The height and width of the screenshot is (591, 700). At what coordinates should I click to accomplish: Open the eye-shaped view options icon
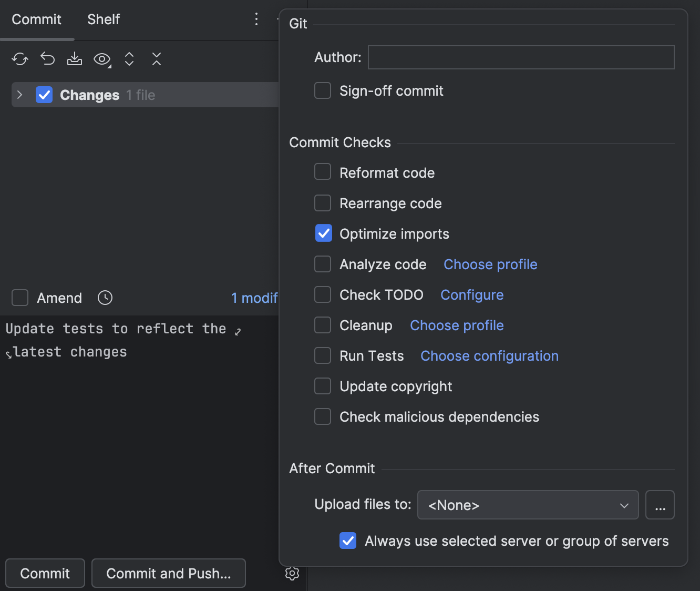point(102,59)
